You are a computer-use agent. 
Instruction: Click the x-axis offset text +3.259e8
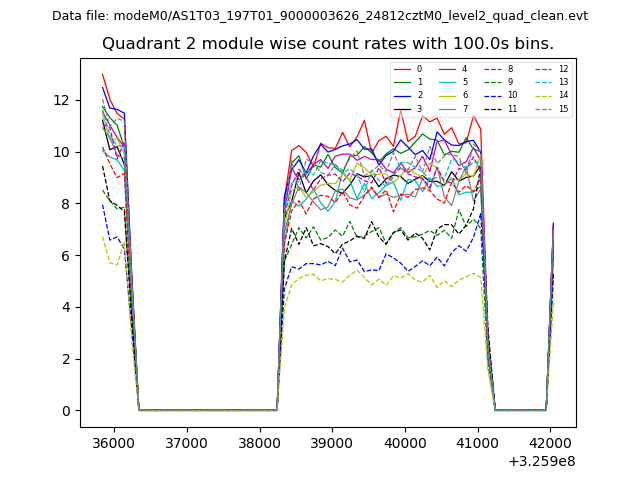[x=541, y=461]
